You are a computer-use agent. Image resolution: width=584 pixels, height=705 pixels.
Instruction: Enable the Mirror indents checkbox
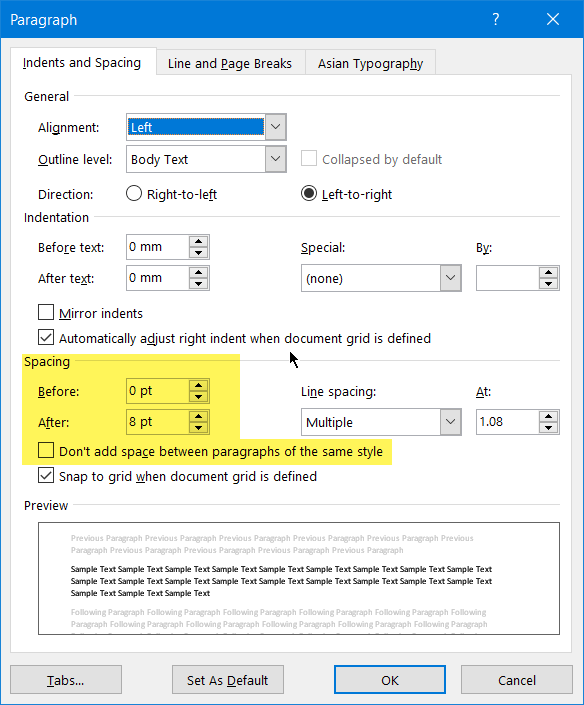coord(46,312)
